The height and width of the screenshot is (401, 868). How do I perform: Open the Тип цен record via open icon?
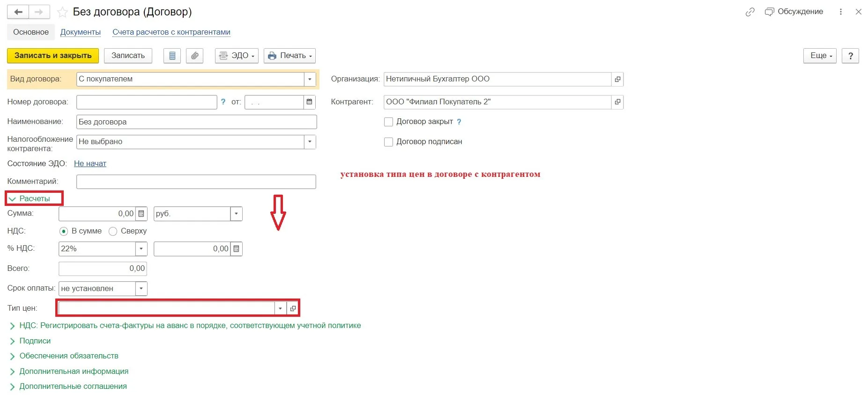point(293,308)
